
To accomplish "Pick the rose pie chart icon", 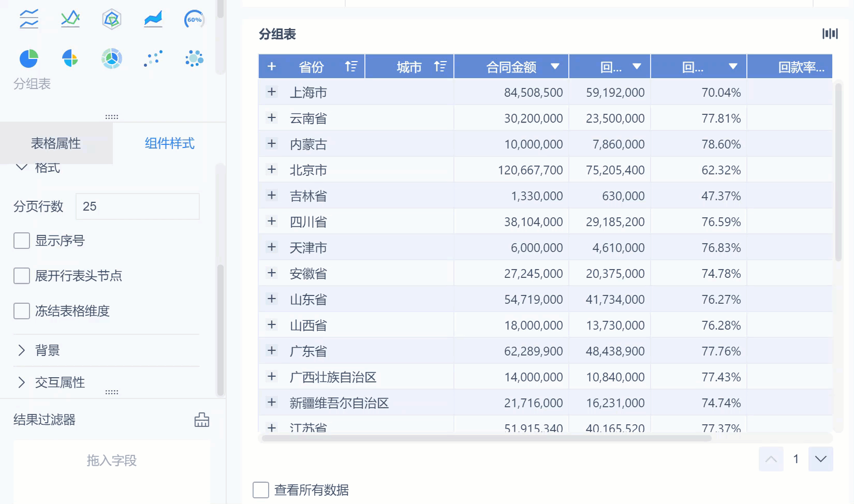I will coord(70,58).
